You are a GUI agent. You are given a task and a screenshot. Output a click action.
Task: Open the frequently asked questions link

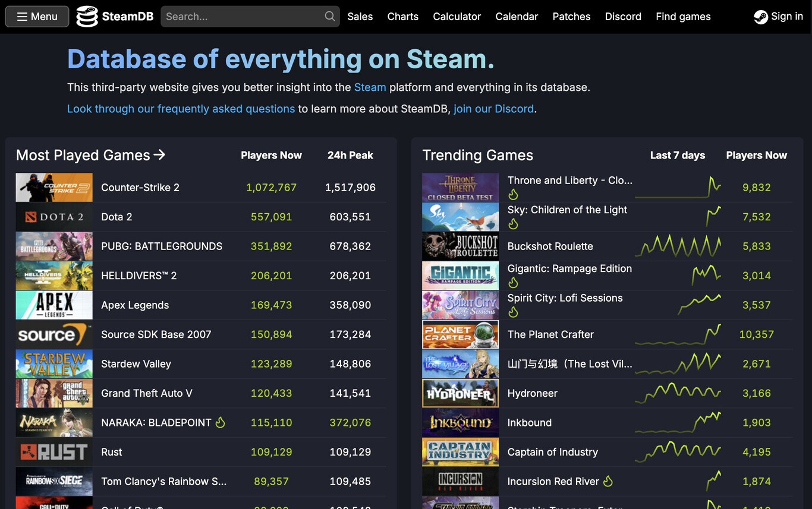click(x=181, y=109)
